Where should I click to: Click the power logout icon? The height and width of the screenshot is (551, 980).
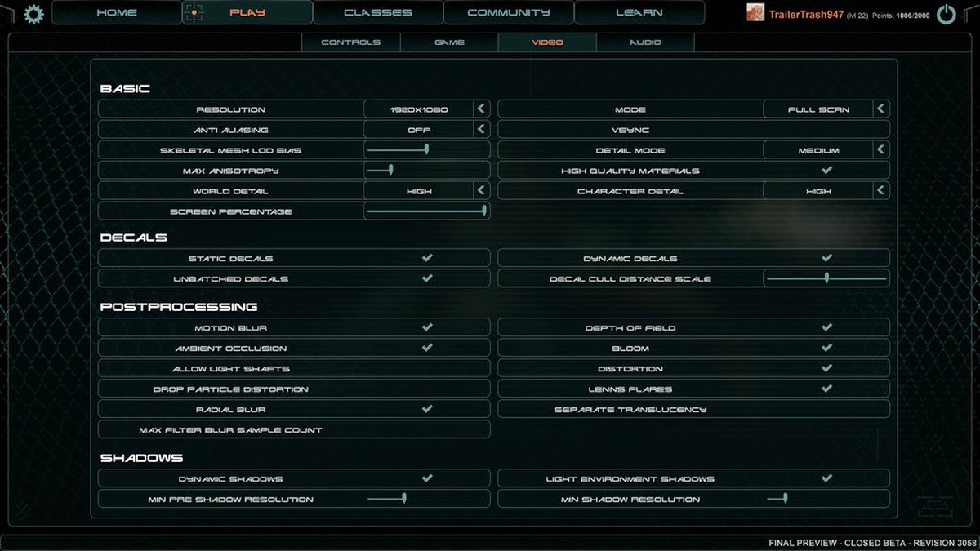click(947, 13)
